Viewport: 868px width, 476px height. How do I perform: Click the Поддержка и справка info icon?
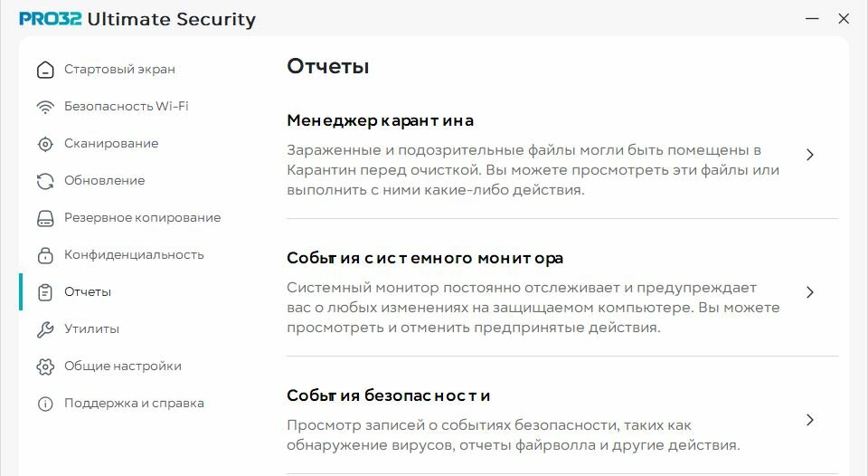point(45,404)
